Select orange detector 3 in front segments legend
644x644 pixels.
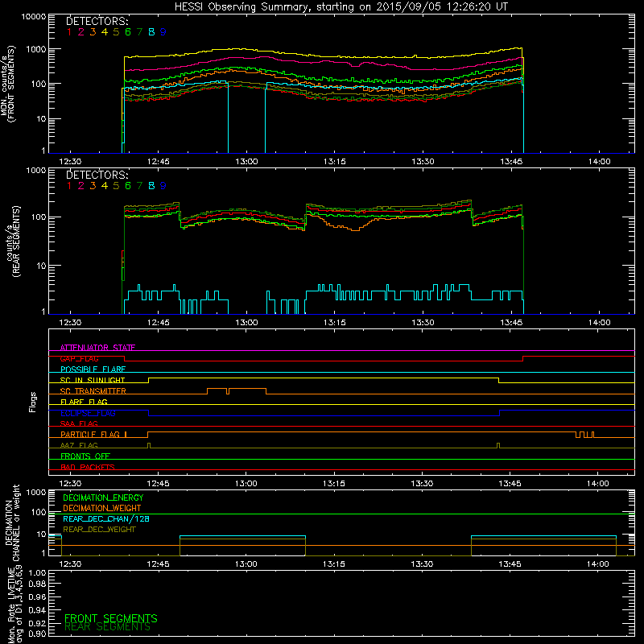[93, 31]
